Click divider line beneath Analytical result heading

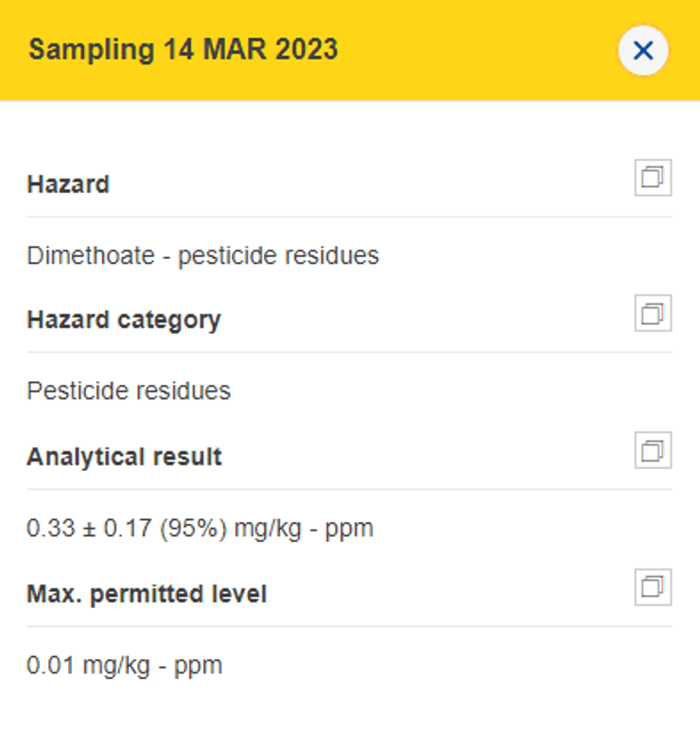pos(349,489)
